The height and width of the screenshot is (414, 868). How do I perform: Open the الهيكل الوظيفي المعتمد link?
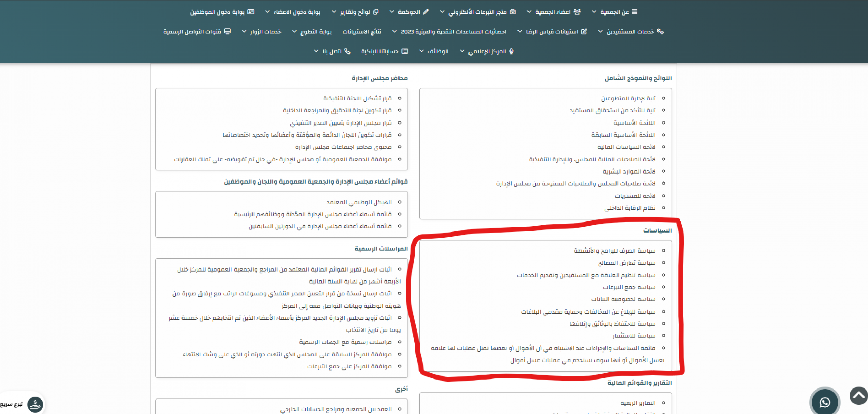click(x=359, y=202)
